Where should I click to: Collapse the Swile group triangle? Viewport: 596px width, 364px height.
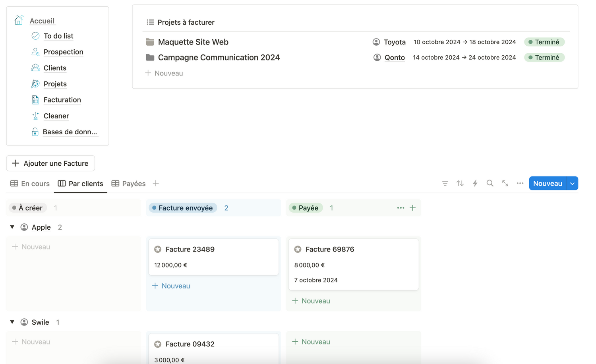12,322
